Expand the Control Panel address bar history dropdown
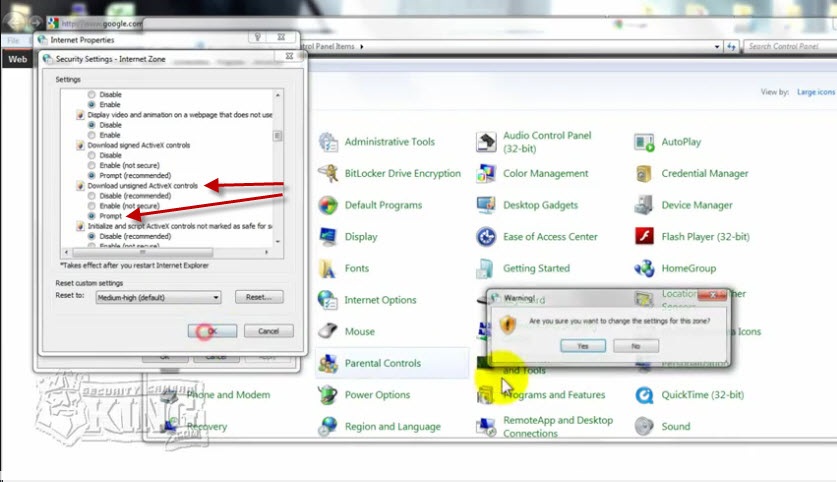 (717, 47)
